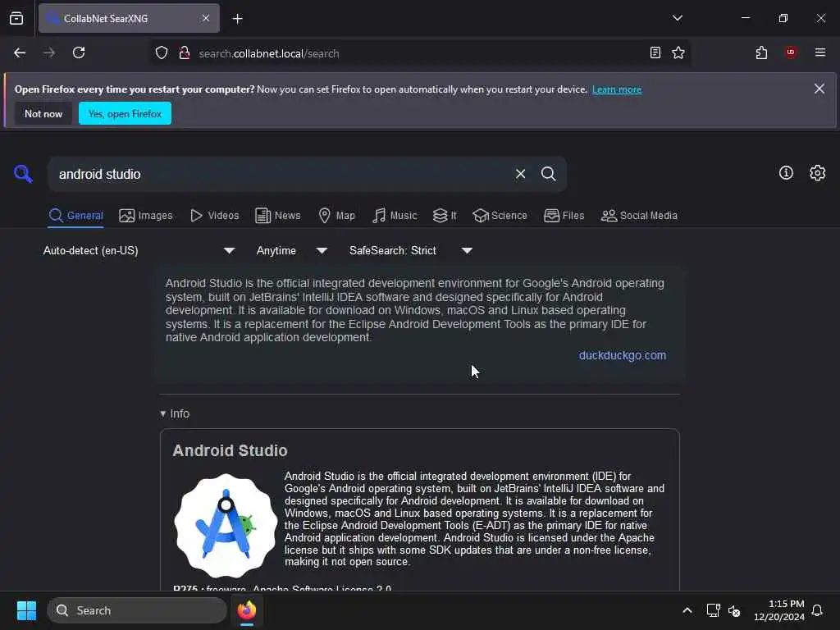
Task: Click the Windows taskbar Search box
Action: pyautogui.click(x=137, y=610)
